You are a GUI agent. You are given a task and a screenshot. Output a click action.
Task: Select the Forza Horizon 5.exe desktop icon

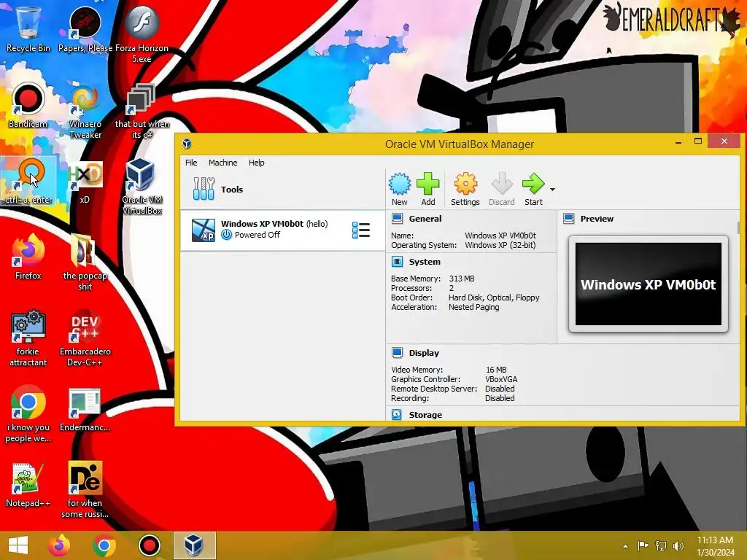tap(142, 34)
